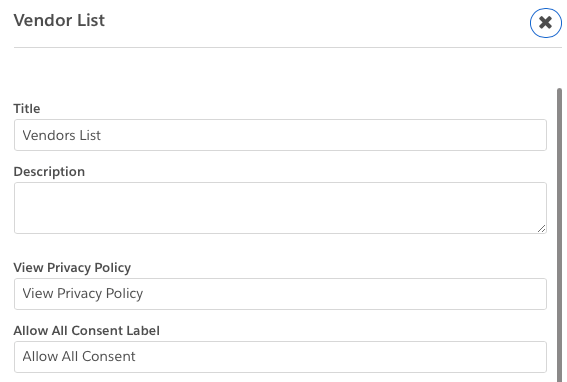This screenshot has height=382, width=567.
Task: Click "View Privacy Policy" value text in field
Action: pyautogui.click(x=83, y=294)
